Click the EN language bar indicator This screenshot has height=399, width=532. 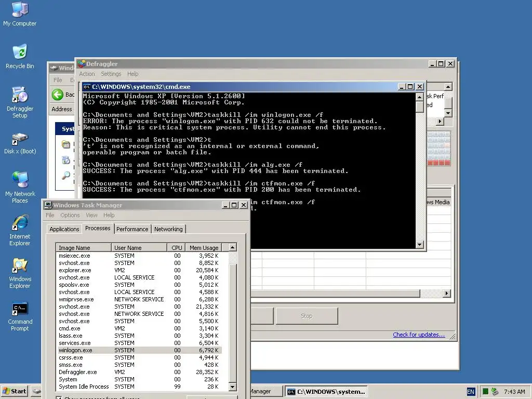(x=471, y=392)
